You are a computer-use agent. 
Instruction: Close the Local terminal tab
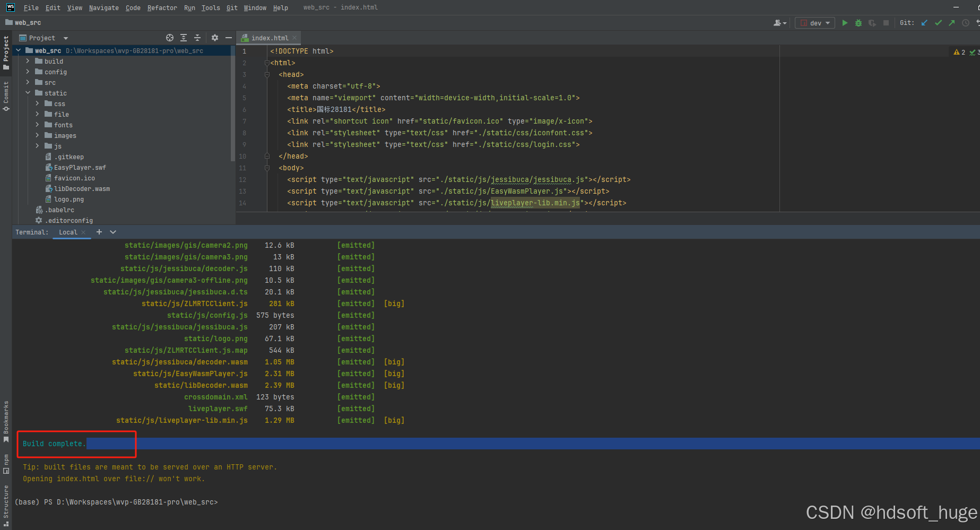point(83,232)
